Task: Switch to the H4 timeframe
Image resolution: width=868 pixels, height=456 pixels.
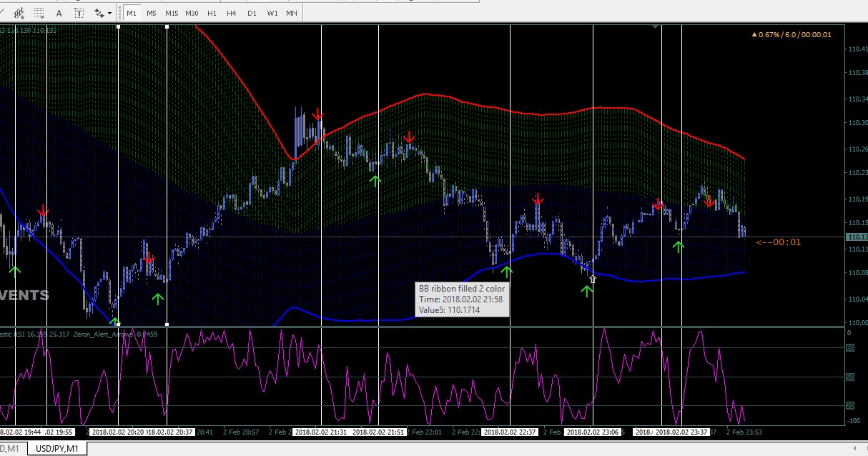Action: (x=232, y=13)
